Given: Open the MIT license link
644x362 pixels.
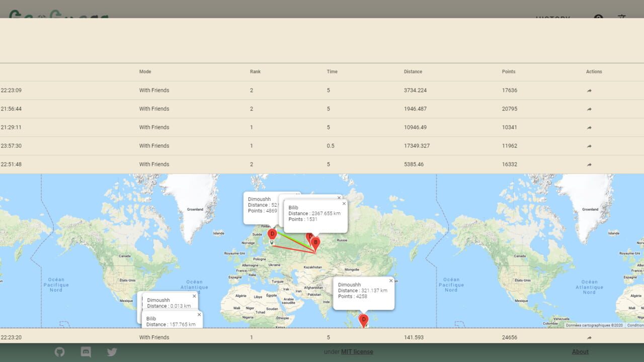Looking at the screenshot, I should [x=357, y=352].
